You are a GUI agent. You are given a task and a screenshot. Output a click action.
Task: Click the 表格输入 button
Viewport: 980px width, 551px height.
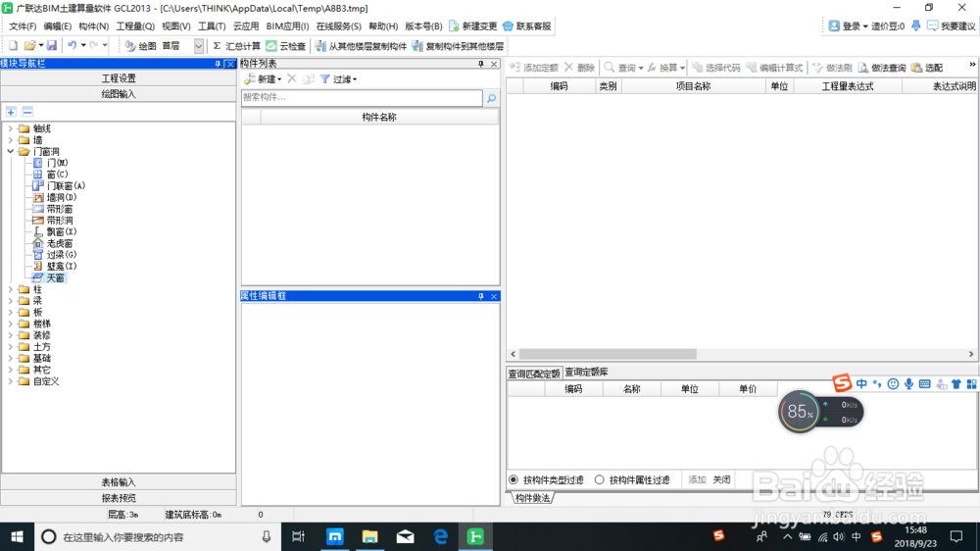pyautogui.click(x=119, y=482)
